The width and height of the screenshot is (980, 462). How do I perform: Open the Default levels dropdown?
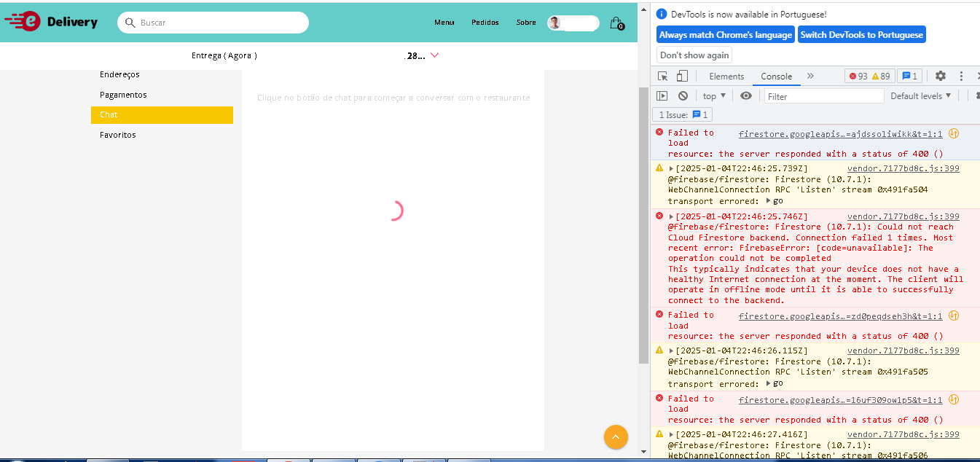(x=921, y=95)
